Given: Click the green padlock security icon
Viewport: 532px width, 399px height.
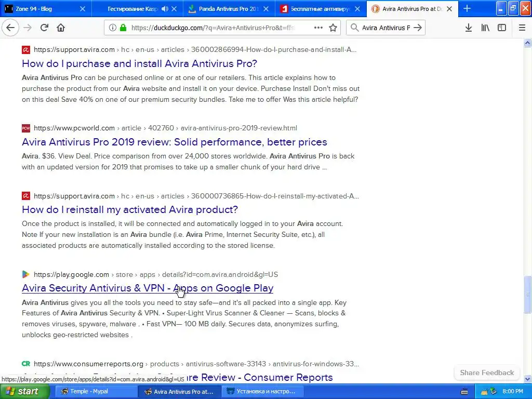Looking at the screenshot, I should pyautogui.click(x=123, y=28).
